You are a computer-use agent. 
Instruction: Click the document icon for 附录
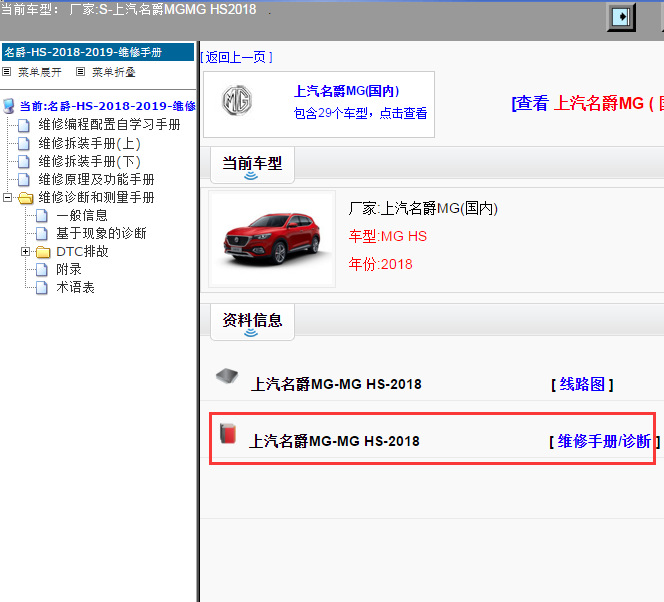[42, 269]
